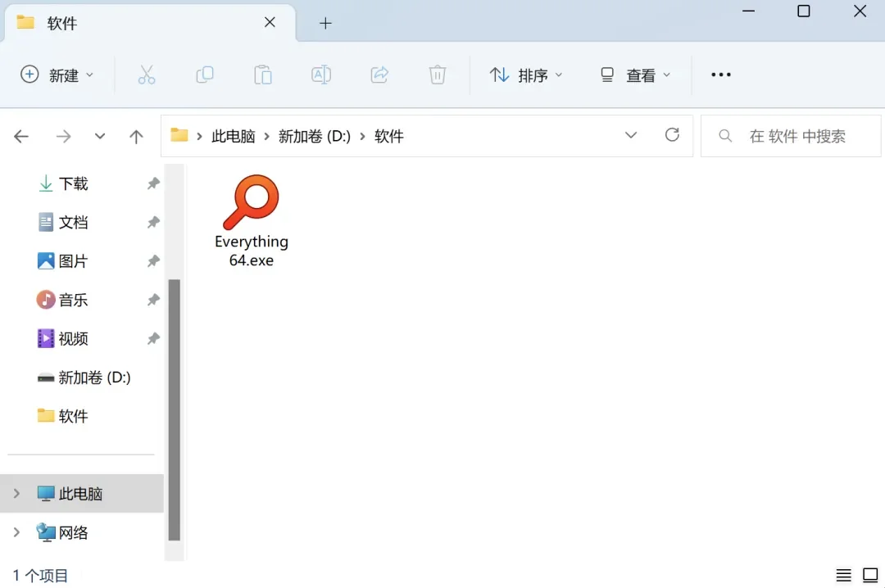Screen dimensions: 885x588
Task: Click the search box 在 软件 中搜索
Action: pyautogui.click(x=791, y=136)
